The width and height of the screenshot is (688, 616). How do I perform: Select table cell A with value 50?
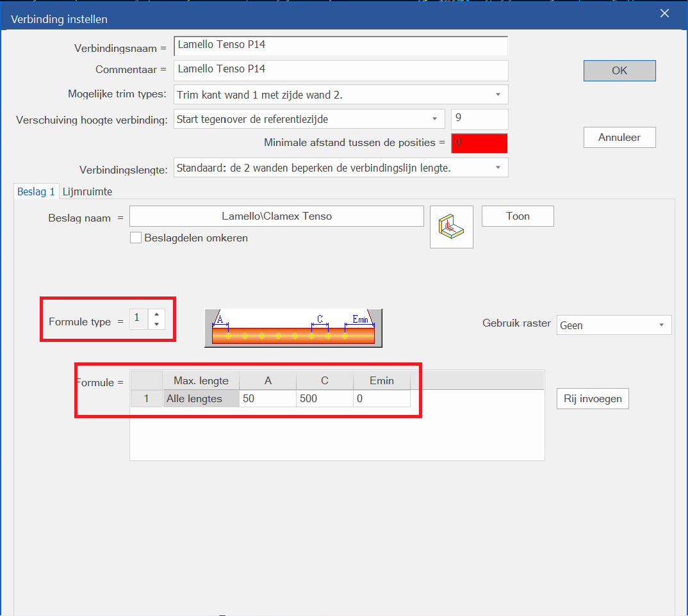click(268, 398)
